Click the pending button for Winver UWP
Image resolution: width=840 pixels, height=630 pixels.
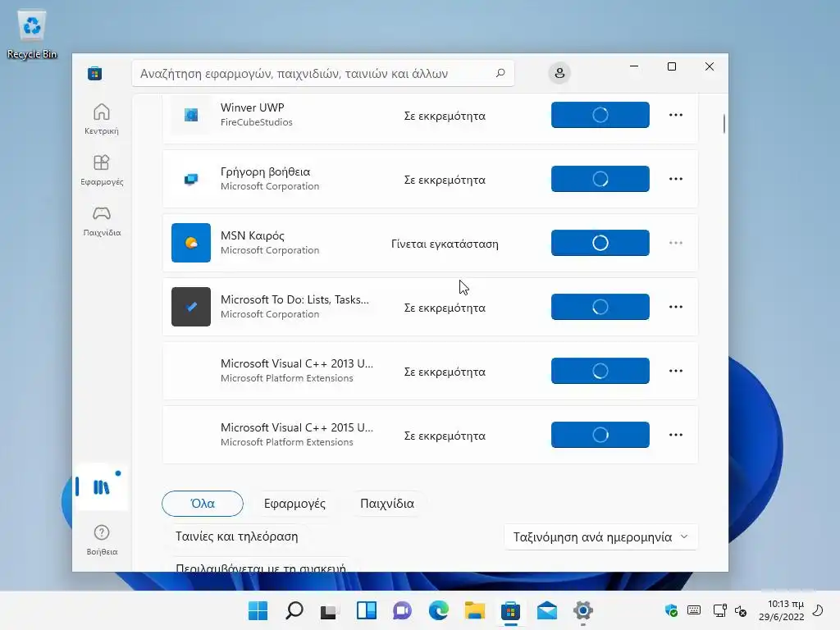pos(600,115)
